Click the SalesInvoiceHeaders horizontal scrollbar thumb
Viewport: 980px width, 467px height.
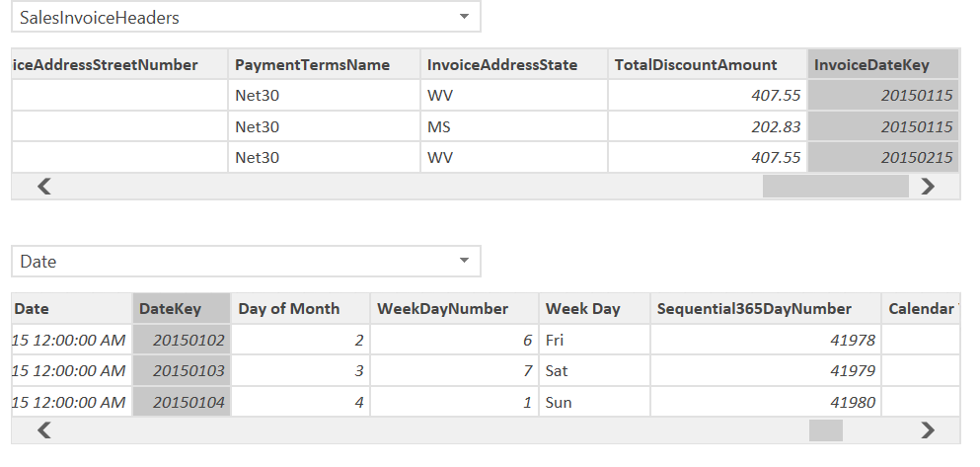pos(835,186)
